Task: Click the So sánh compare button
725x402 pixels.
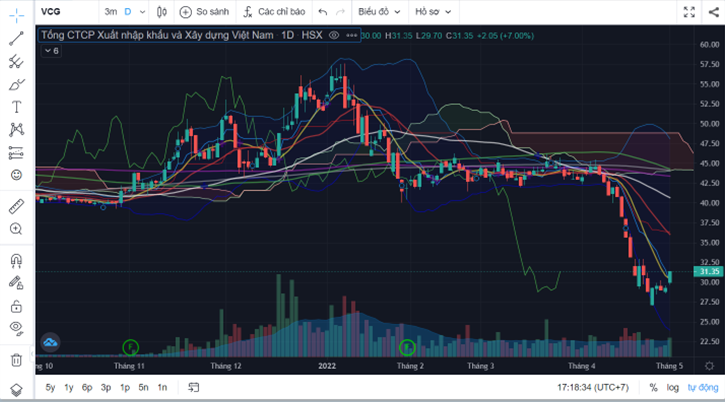Action: click(204, 12)
